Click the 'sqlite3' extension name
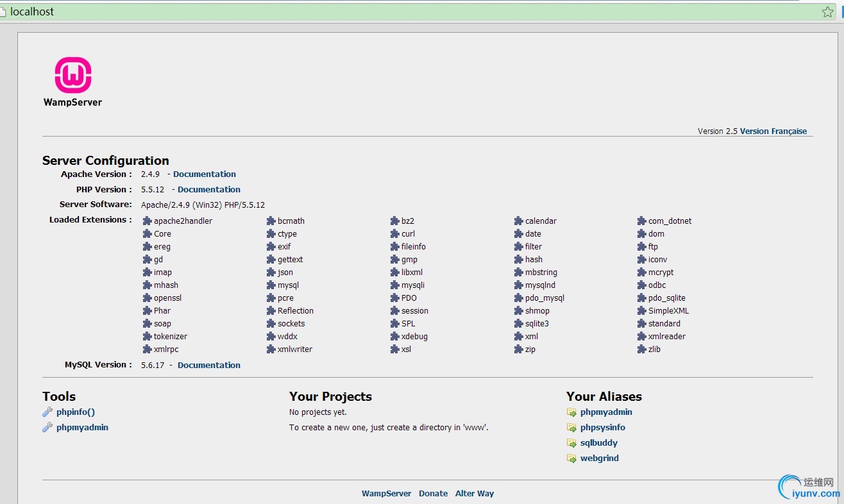The image size is (844, 504). tap(537, 324)
